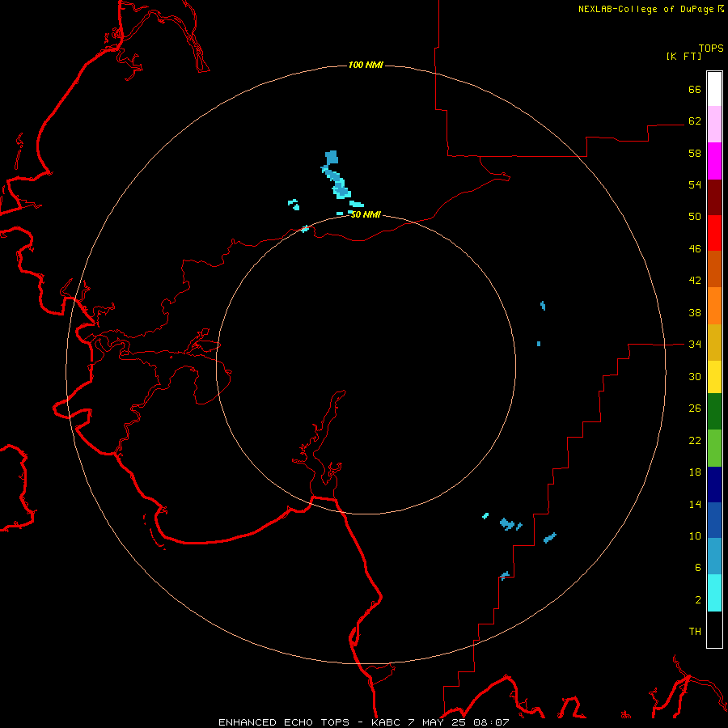Pick the magenta swatch in tops legend

[x=714, y=161]
